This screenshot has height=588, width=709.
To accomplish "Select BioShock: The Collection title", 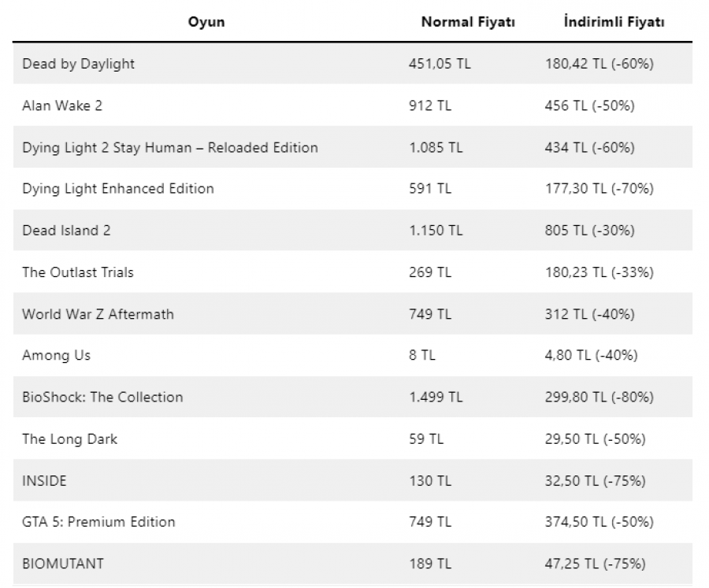I will point(102,398).
